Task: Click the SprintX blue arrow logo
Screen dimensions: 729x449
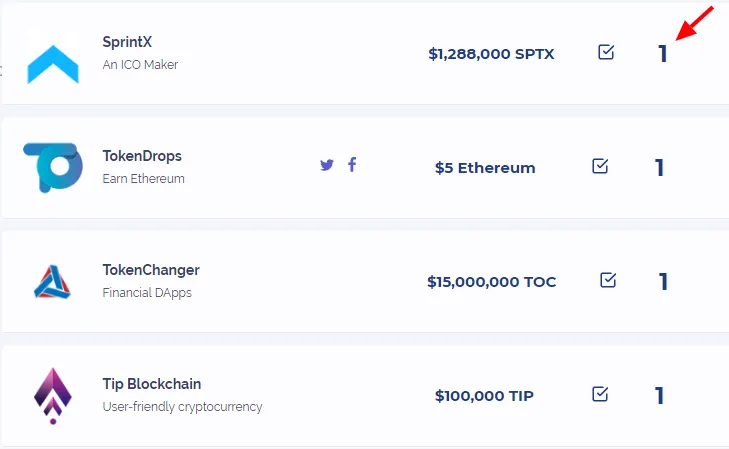Action: 53,64
